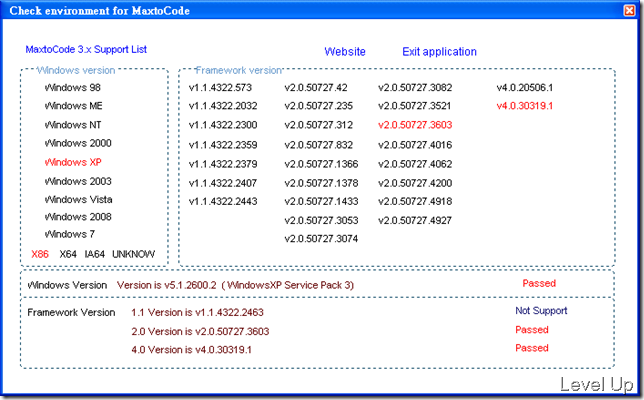Open the Website link
The height and width of the screenshot is (400, 644).
click(x=345, y=52)
